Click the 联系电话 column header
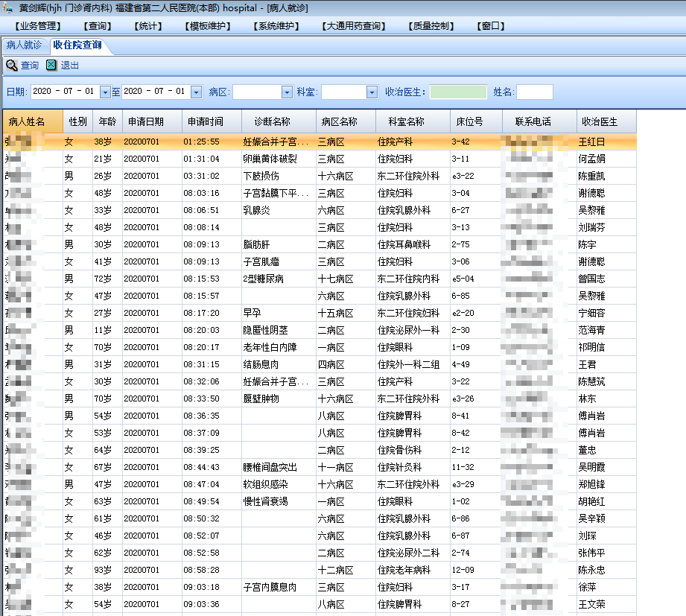Image resolution: width=686 pixels, height=616 pixels. coord(539,121)
